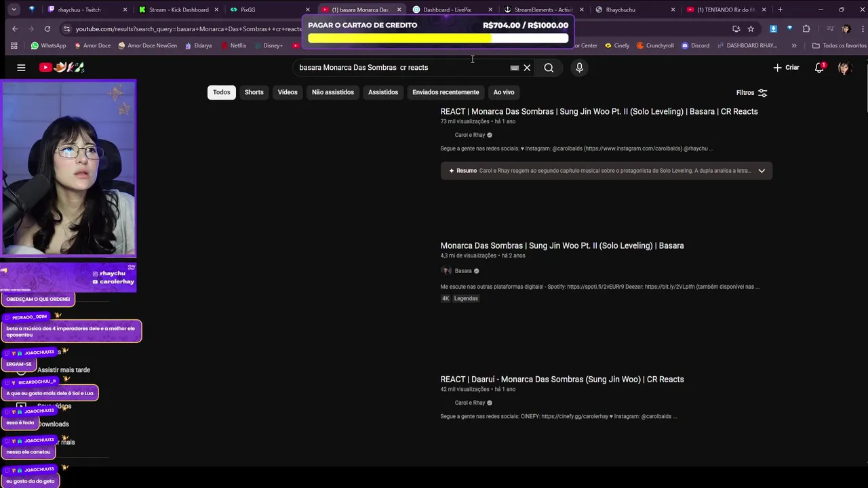
Task: Click the browser address bar URL
Action: [x=189, y=29]
